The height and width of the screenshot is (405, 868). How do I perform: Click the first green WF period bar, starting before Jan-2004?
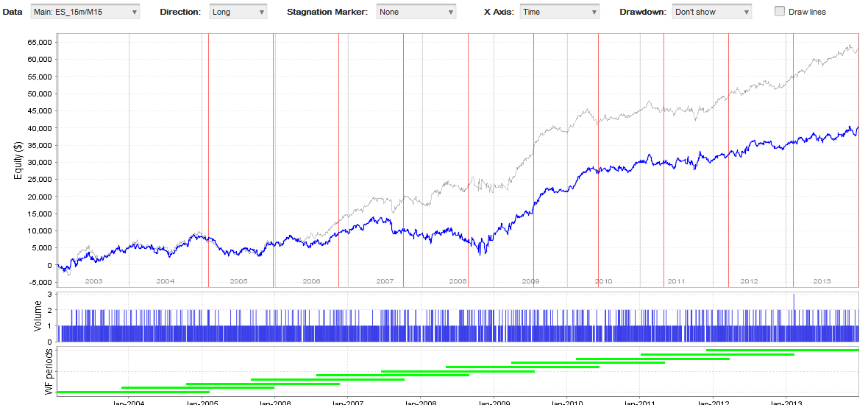click(133, 392)
